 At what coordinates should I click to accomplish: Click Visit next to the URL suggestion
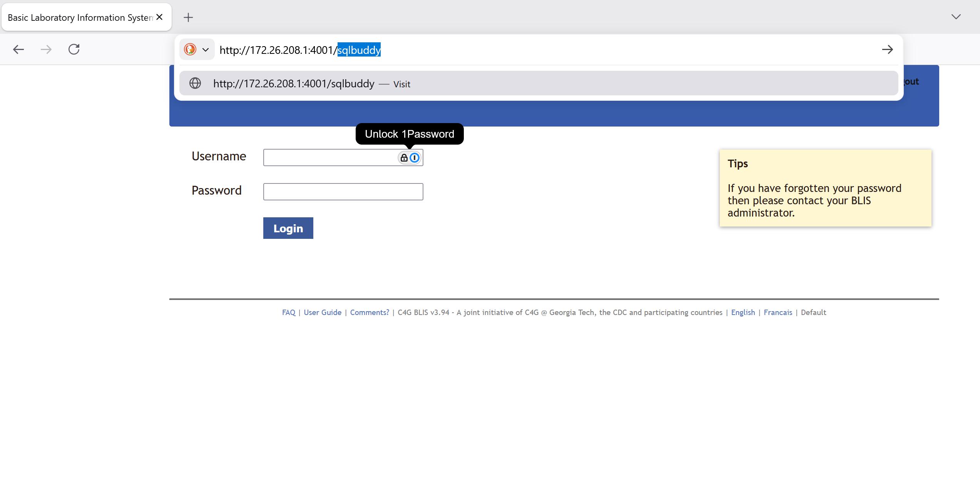401,84
